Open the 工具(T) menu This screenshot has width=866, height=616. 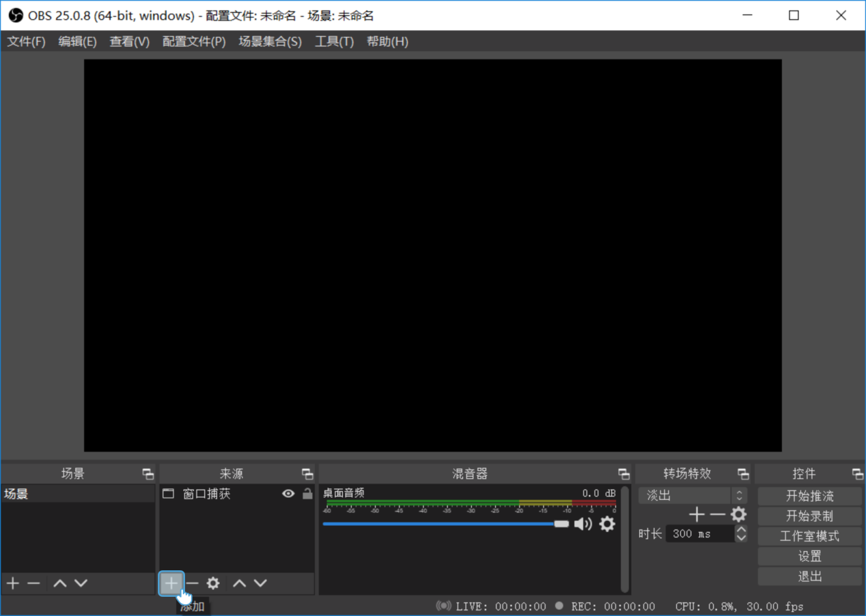pyautogui.click(x=334, y=42)
